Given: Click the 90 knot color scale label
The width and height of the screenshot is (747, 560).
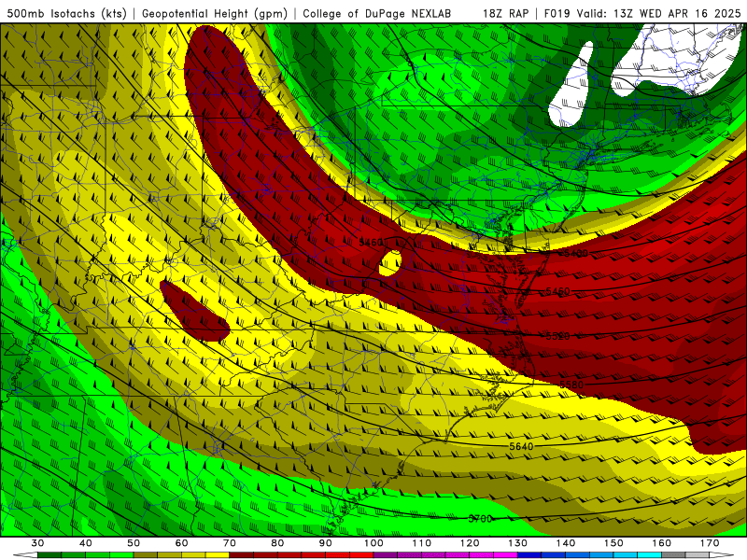Looking at the screenshot, I should (x=325, y=543).
